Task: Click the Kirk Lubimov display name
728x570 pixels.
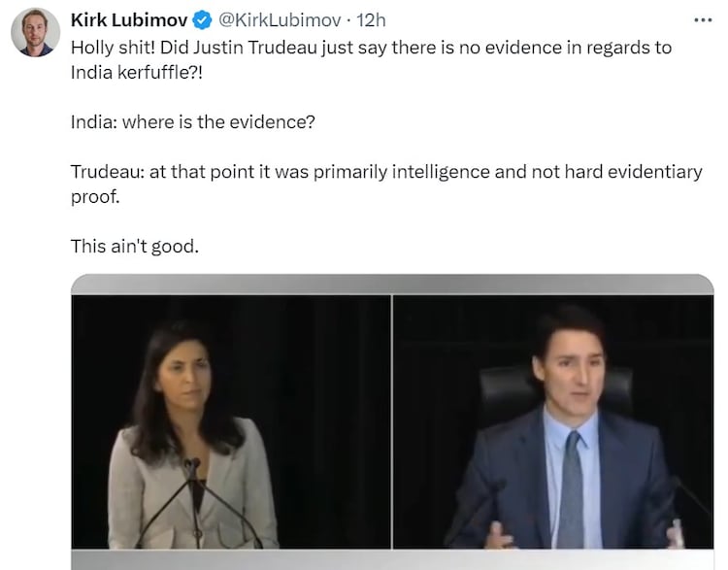Action: click(129, 20)
